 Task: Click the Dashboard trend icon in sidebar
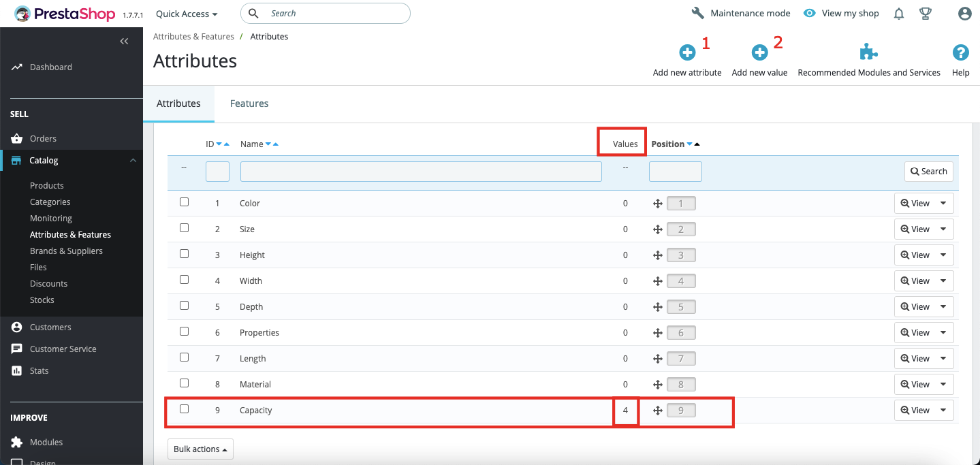pyautogui.click(x=17, y=67)
